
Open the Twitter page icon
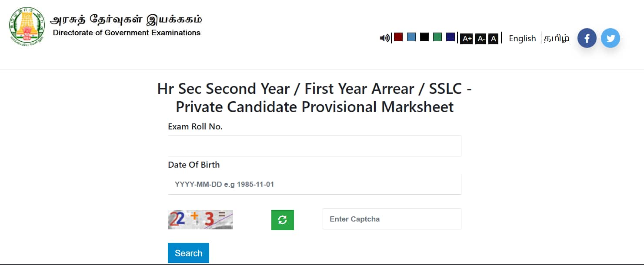click(x=611, y=38)
